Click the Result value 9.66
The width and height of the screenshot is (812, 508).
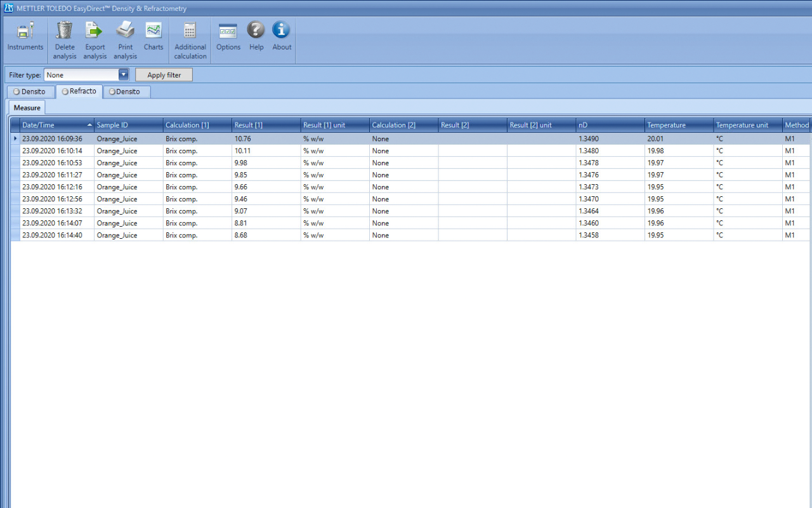(x=241, y=187)
